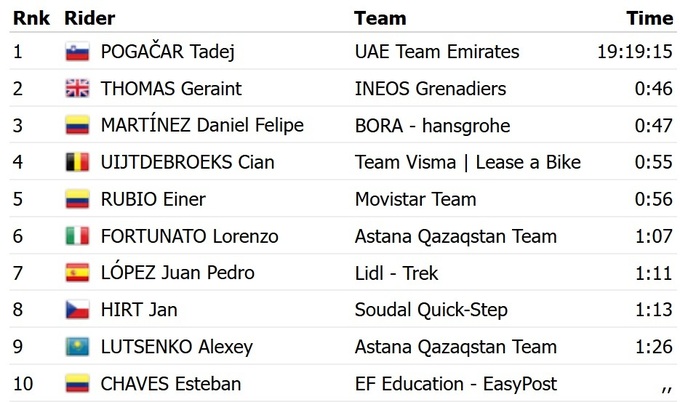Click the Rider column header
This screenshot has width=680, height=402.
[89, 18]
